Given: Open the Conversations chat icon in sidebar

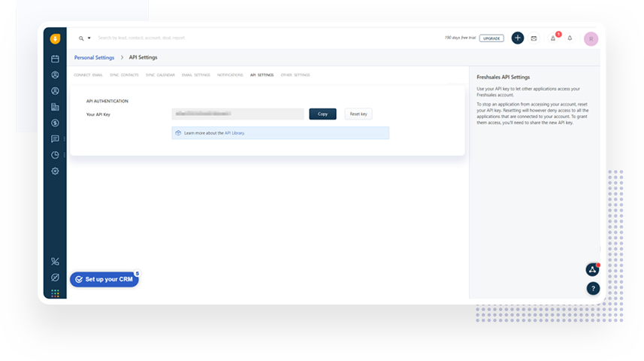Looking at the screenshot, I should pos(55,139).
